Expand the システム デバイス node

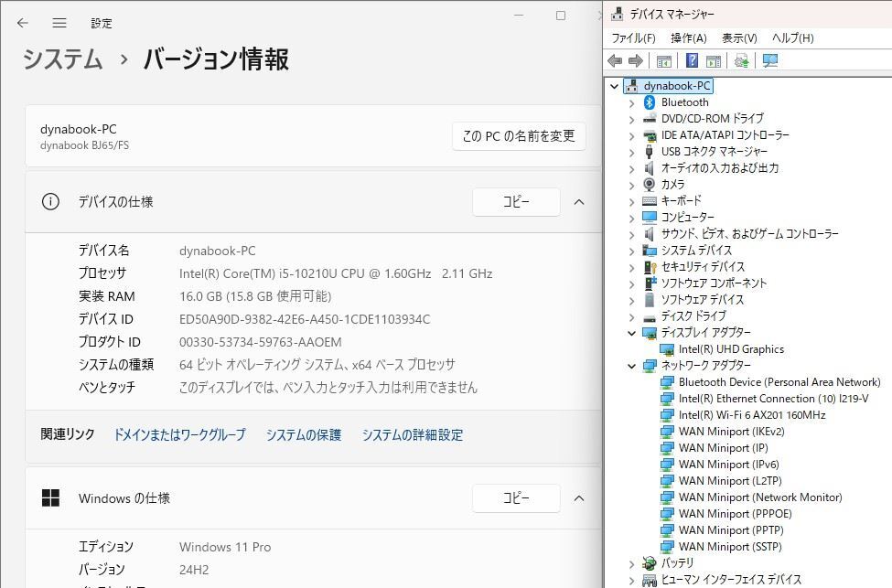631,251
